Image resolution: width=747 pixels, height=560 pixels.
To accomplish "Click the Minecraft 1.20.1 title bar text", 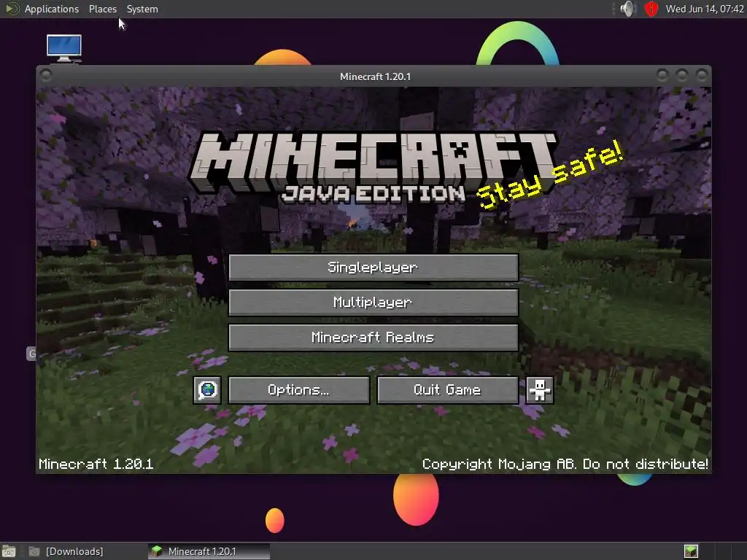I will tap(376, 77).
